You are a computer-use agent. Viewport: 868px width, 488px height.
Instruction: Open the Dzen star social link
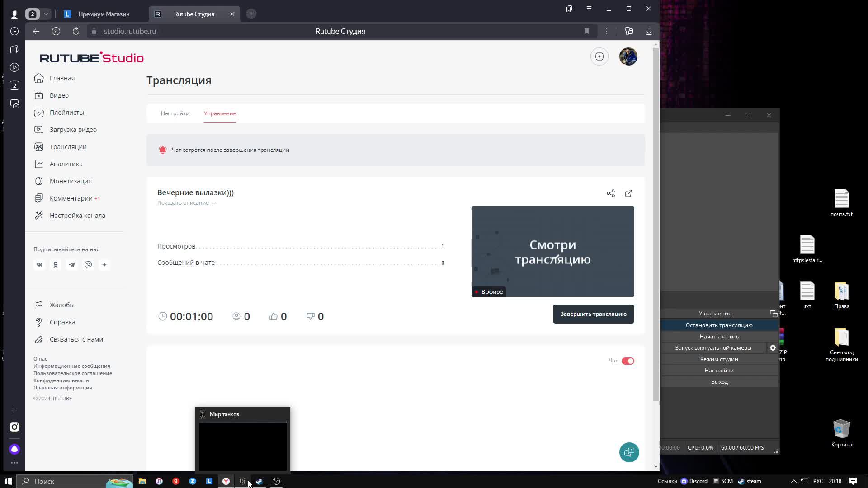(104, 265)
